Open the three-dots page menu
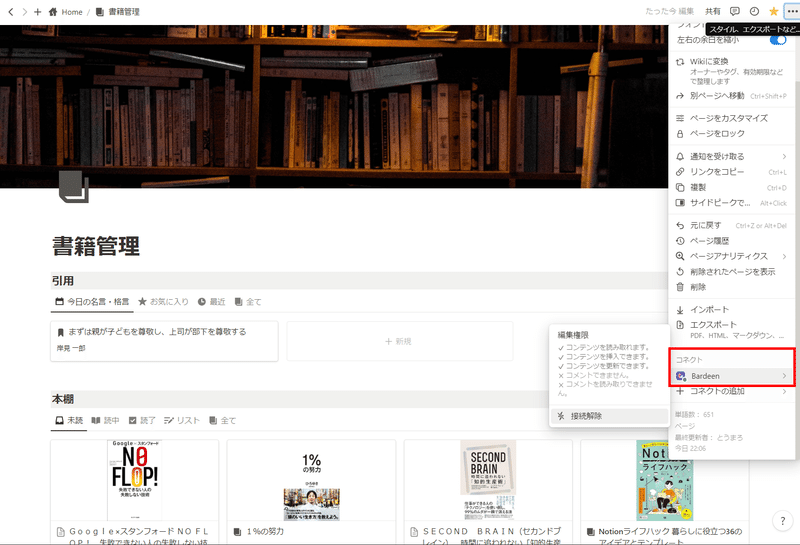The width and height of the screenshot is (800, 545). [792, 11]
